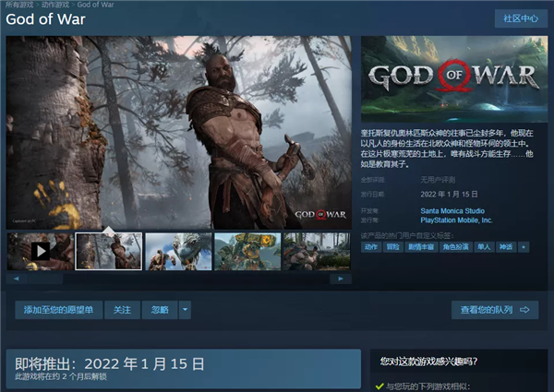Select the 冒险 tag
This screenshot has height=392, width=554.
[x=392, y=247]
